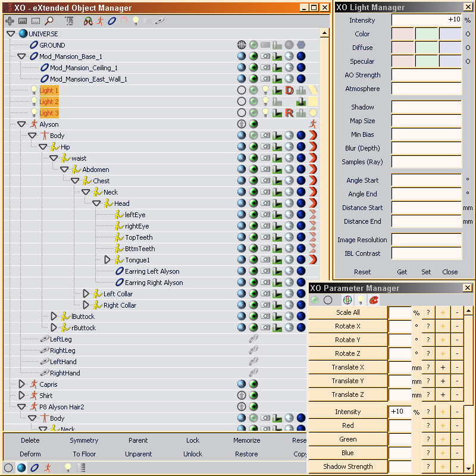The image size is (476, 476).
Task: Click the chain link icon in toolbar
Action: 159,21
